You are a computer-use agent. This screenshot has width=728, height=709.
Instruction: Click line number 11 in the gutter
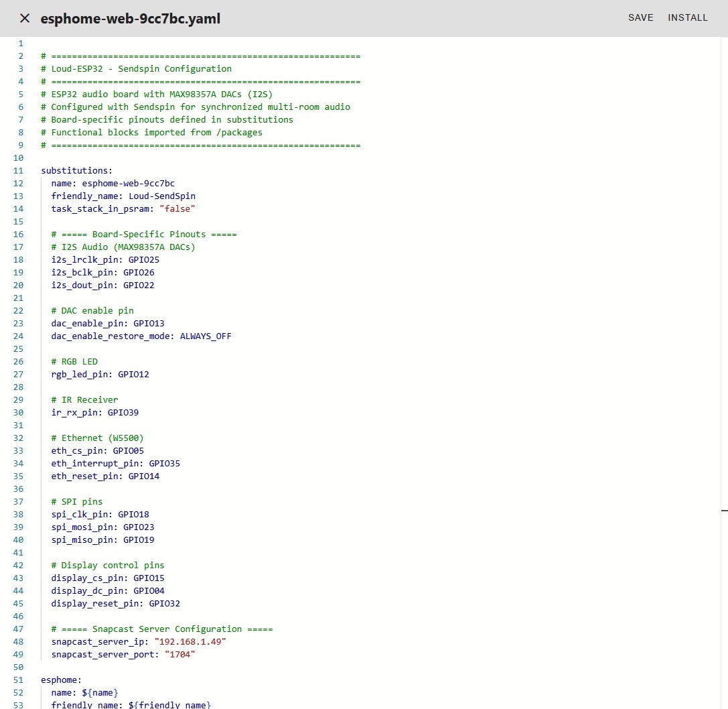click(x=18, y=170)
